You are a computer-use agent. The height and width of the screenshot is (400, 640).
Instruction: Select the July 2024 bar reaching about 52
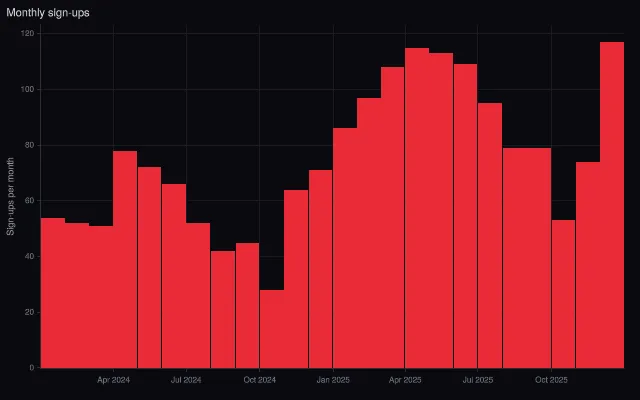click(x=198, y=296)
